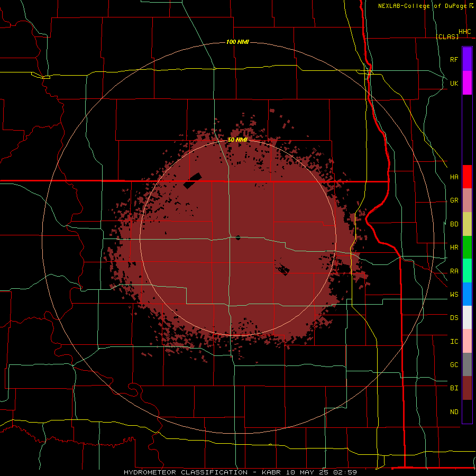Click the GR legend label
This screenshot has width=476, height=476.
pos(454,200)
